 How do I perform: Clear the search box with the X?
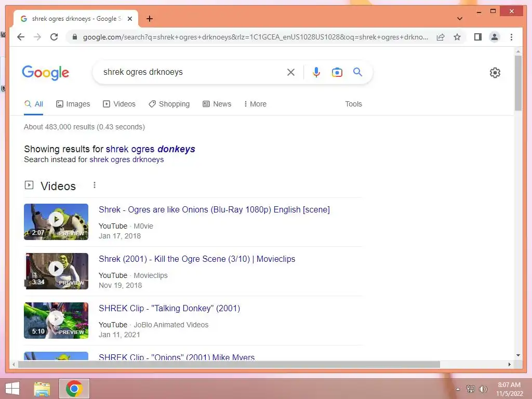(291, 72)
